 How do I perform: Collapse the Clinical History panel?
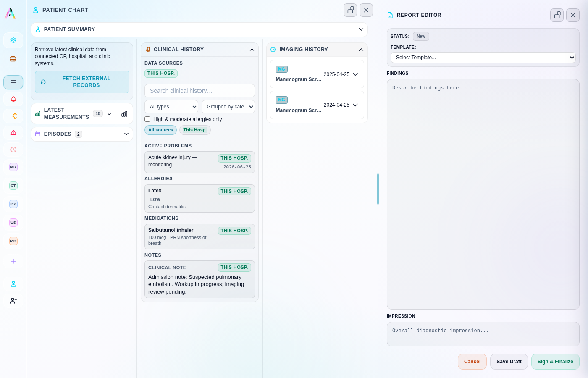tap(252, 50)
